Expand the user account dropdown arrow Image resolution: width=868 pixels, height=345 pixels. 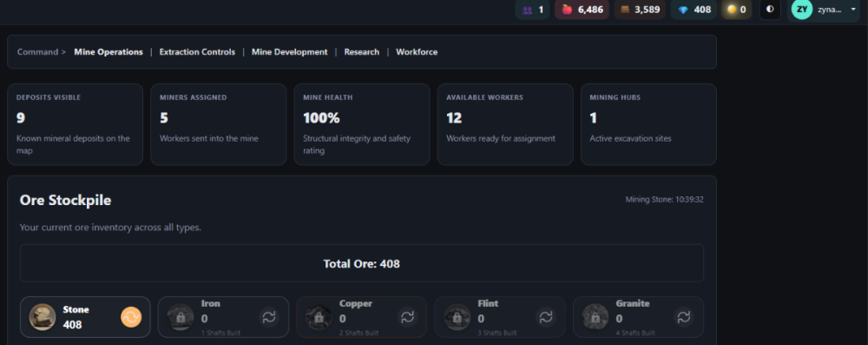click(x=853, y=10)
